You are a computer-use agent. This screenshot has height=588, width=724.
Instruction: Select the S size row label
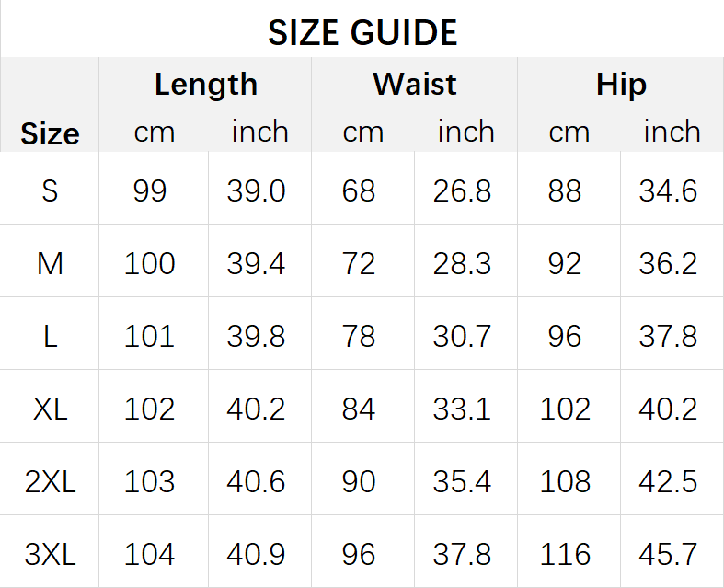[x=50, y=190]
